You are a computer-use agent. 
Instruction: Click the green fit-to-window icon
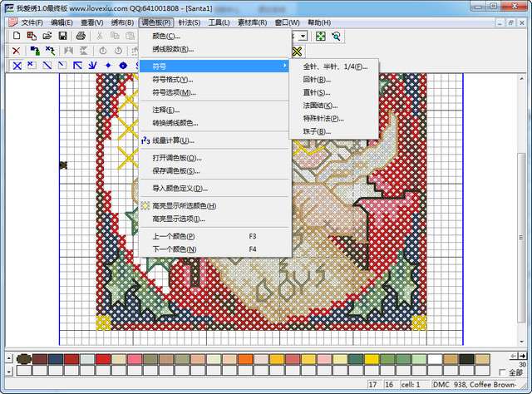321,36
